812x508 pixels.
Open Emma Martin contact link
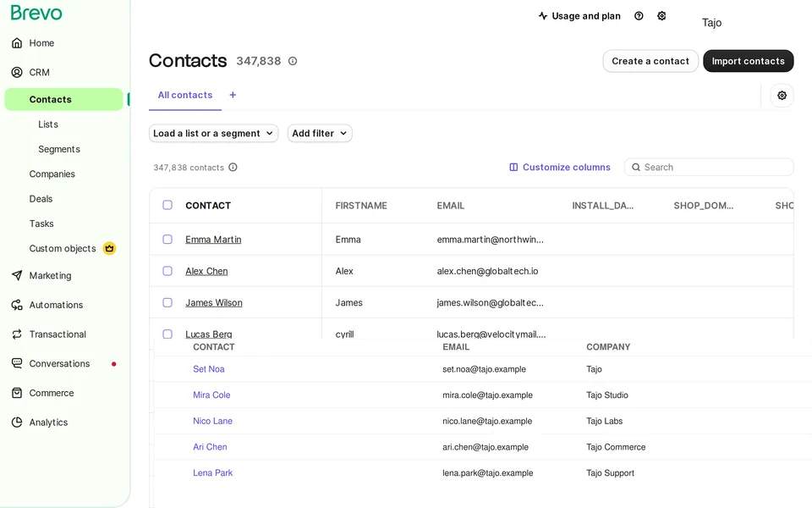click(x=213, y=240)
